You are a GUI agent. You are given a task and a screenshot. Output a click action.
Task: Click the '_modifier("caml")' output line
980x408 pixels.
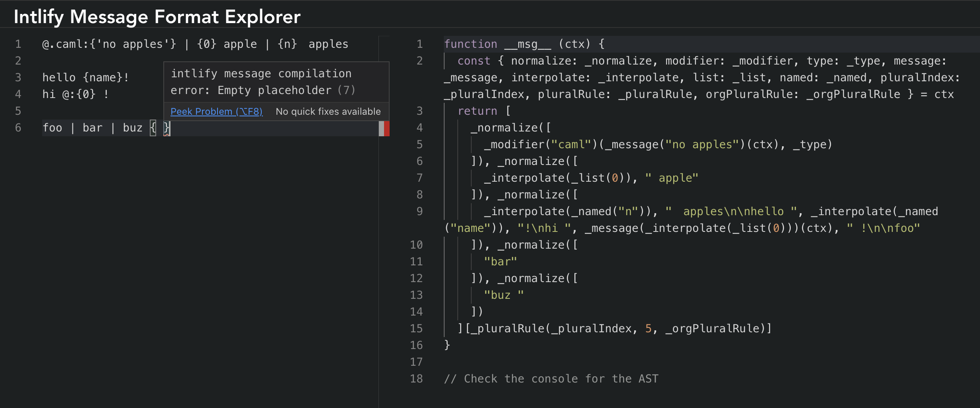(658, 144)
